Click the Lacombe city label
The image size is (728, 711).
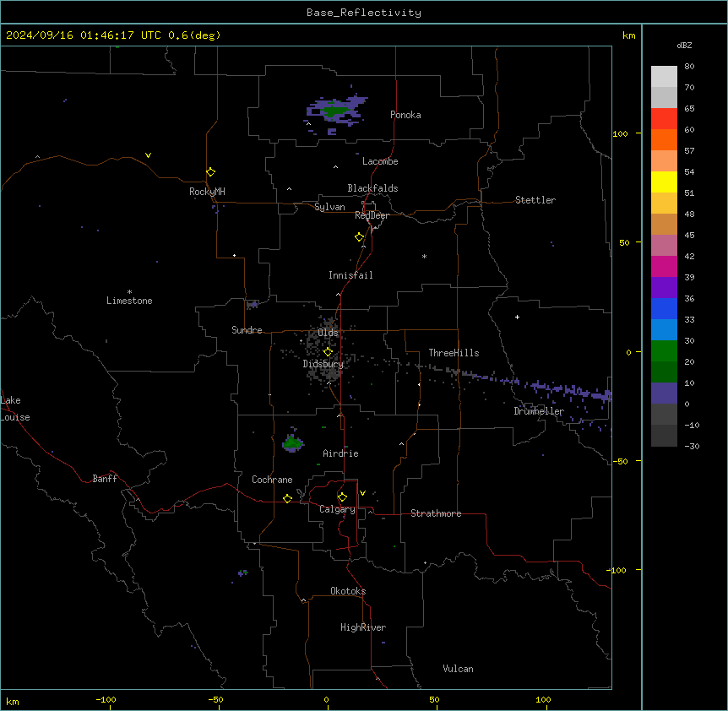tap(380, 161)
